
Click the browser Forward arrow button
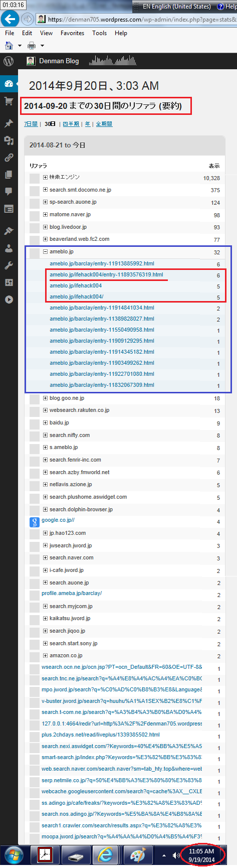[28, 20]
